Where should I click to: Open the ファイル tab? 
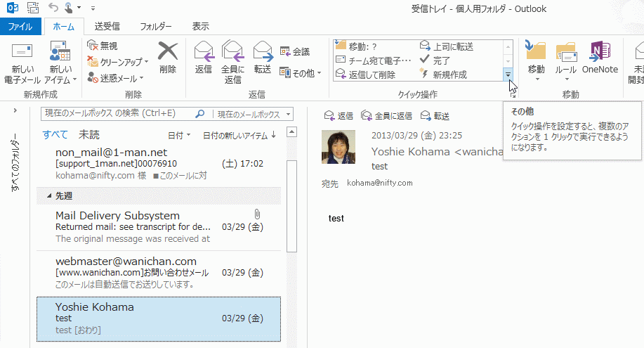20,26
